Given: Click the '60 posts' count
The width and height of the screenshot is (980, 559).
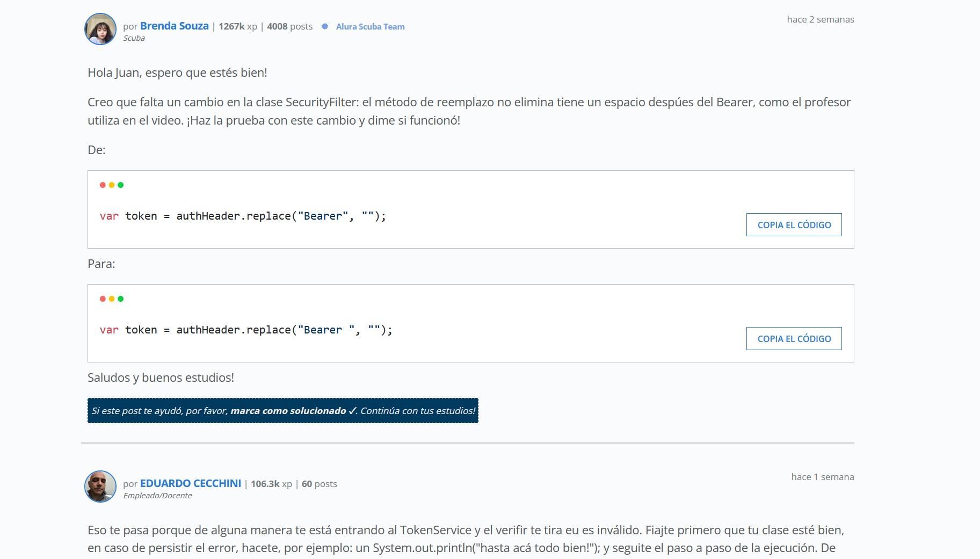Looking at the screenshot, I should tap(320, 484).
